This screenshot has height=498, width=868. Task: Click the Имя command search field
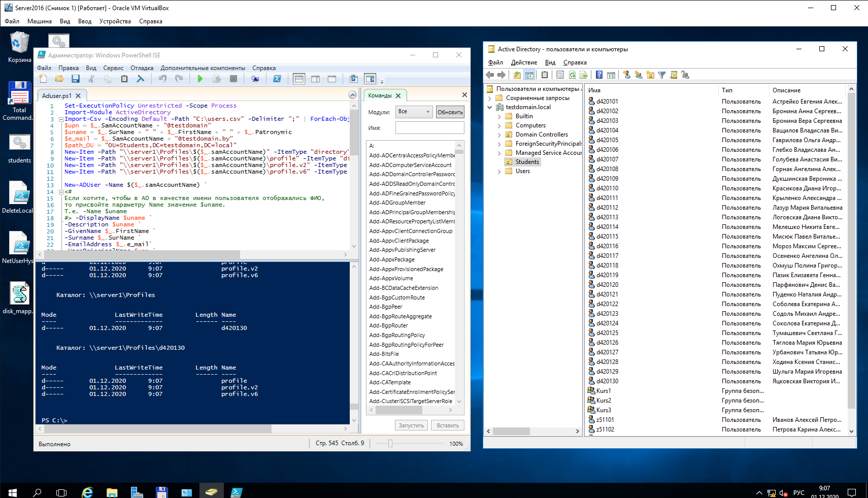pyautogui.click(x=429, y=128)
